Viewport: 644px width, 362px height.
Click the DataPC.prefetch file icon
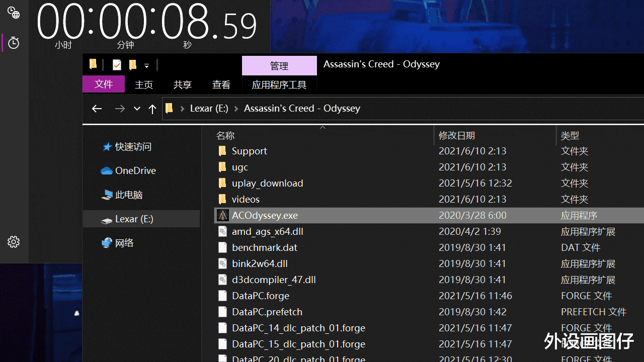click(223, 312)
